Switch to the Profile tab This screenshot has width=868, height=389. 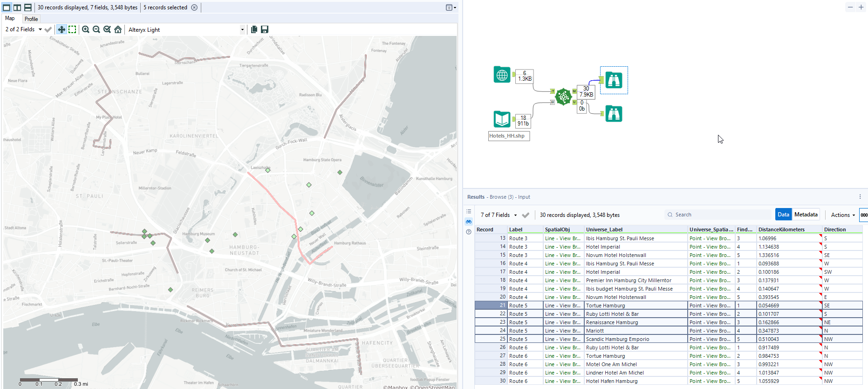pos(31,19)
